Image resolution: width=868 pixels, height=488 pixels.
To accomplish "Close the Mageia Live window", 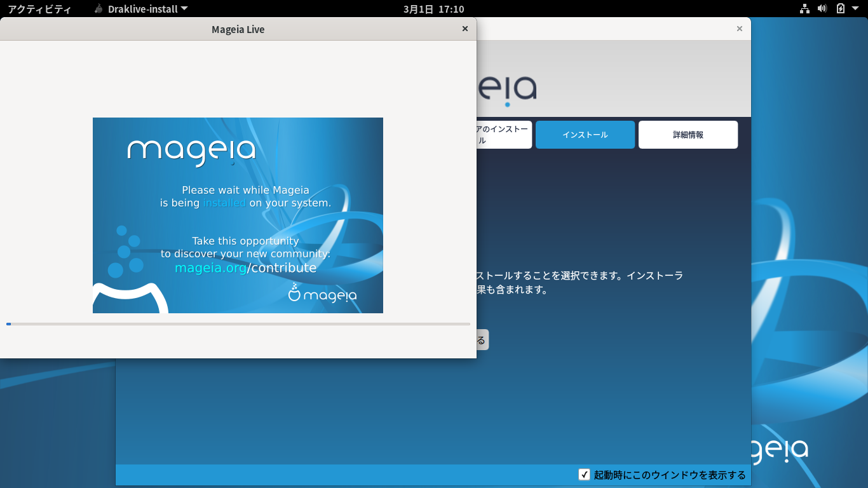I will click(465, 29).
